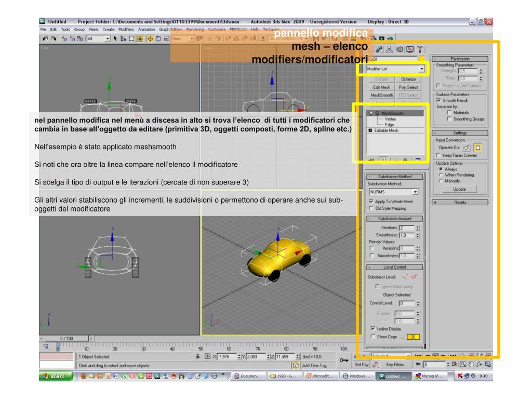Viewport: 532px width, 399px height.
Task: Expand the Editable Mesh stack entry
Action: [x=370, y=130]
